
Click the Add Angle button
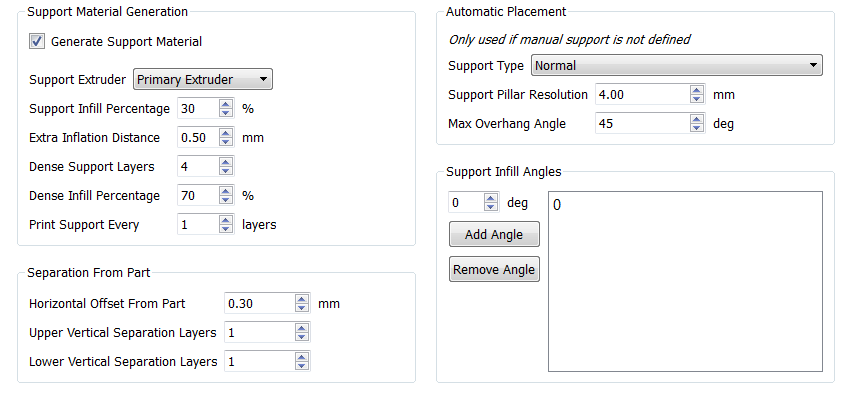point(494,235)
